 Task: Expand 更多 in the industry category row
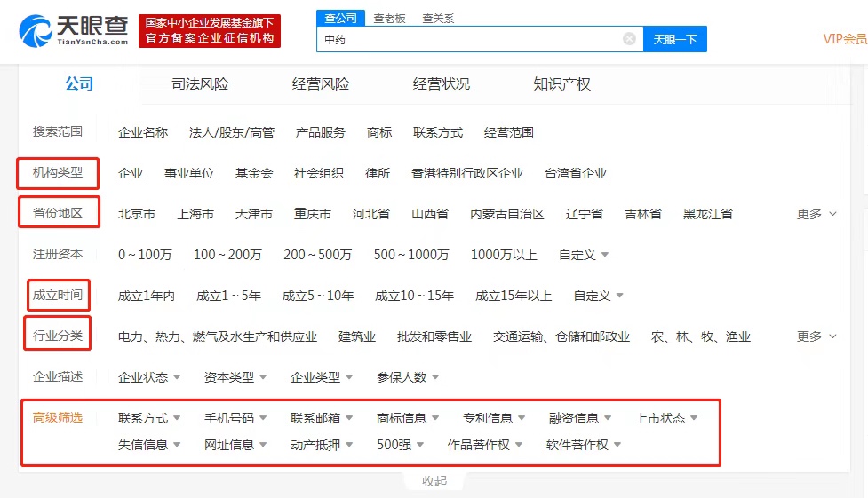[x=816, y=336]
